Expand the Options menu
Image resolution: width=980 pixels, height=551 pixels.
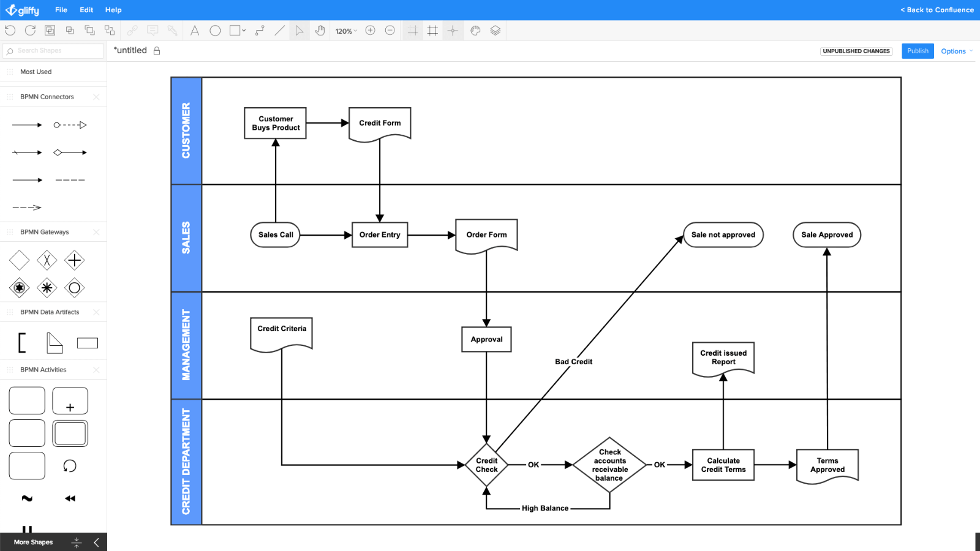955,51
